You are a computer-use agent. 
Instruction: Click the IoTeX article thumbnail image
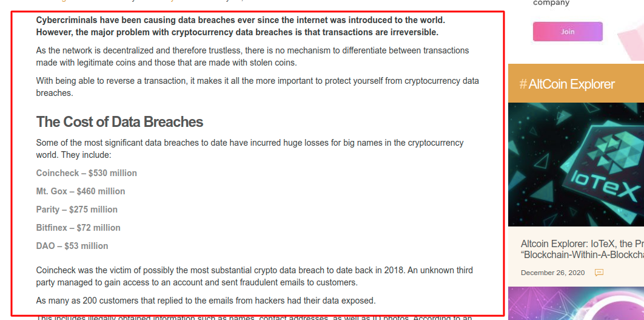[x=576, y=165]
